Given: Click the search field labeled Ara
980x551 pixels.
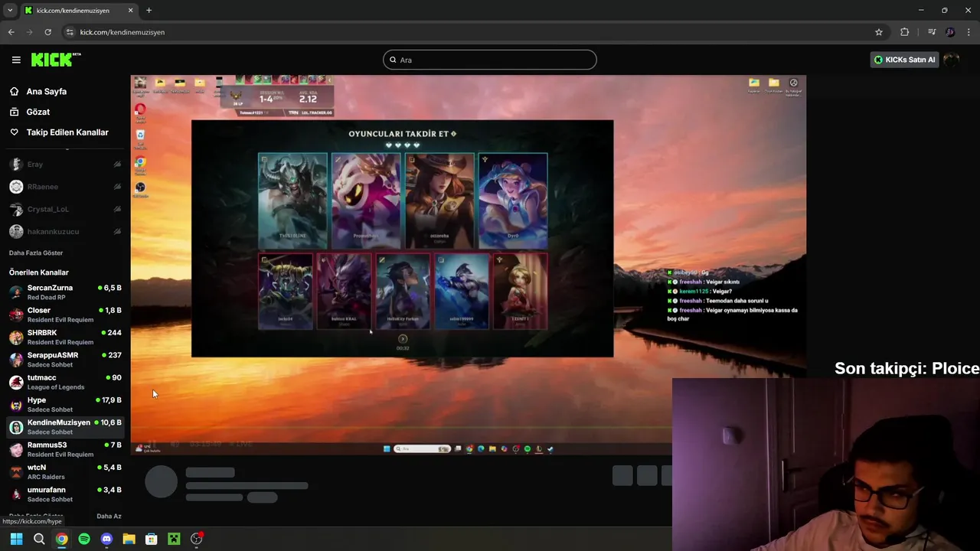Looking at the screenshot, I should (490, 60).
